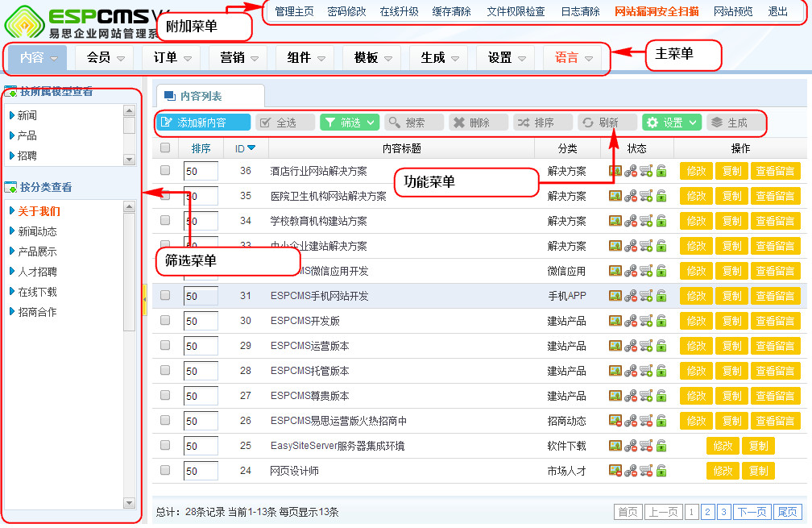
Task: Expand the 招商合作 category tree item
Action: pyautogui.click(x=12, y=311)
